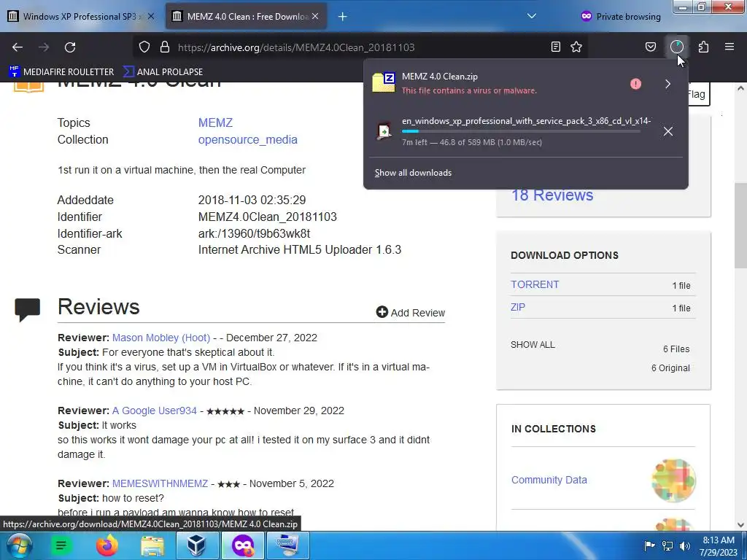This screenshot has width=747, height=560.
Task: Expand MEMZ 4.0 Clean.zip download details arrow
Action: (668, 84)
